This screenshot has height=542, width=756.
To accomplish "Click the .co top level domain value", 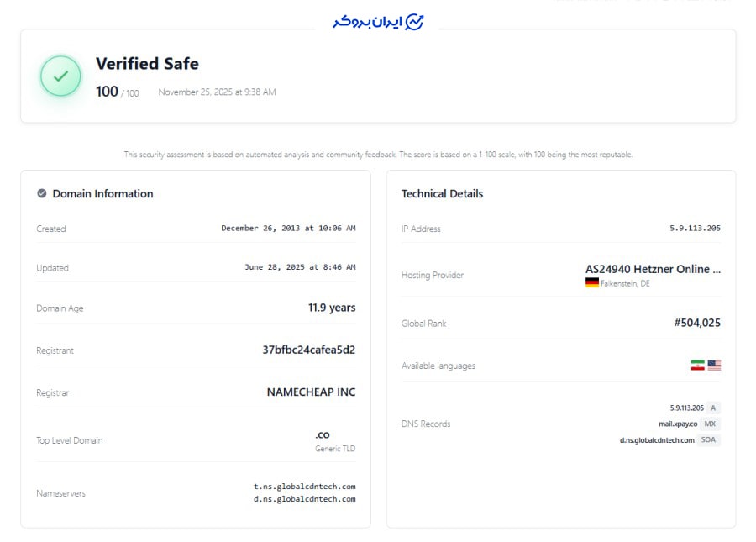I will [x=323, y=434].
